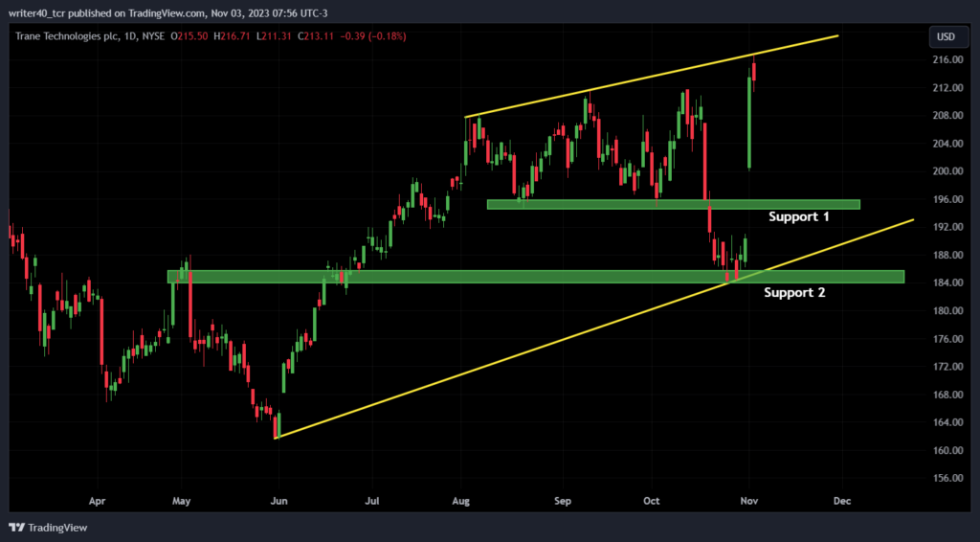Screen dimensions: 980x542
Task: Select the Support 1 green zone rectangle
Action: (x=673, y=204)
